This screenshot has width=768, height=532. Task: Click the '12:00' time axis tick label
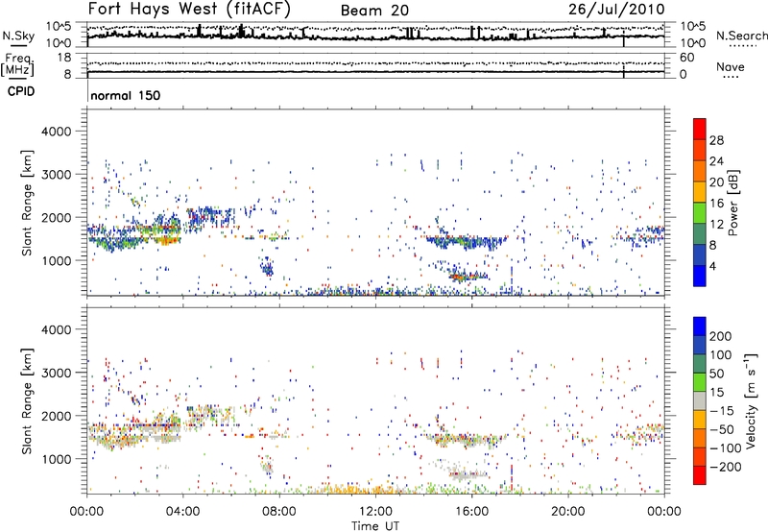click(375, 512)
